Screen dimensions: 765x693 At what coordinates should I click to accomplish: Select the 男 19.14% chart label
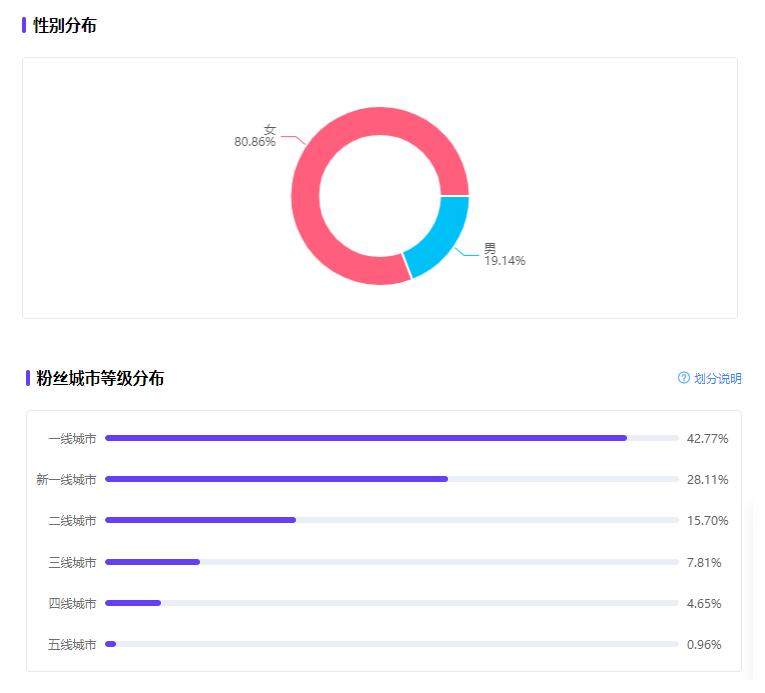click(504, 255)
